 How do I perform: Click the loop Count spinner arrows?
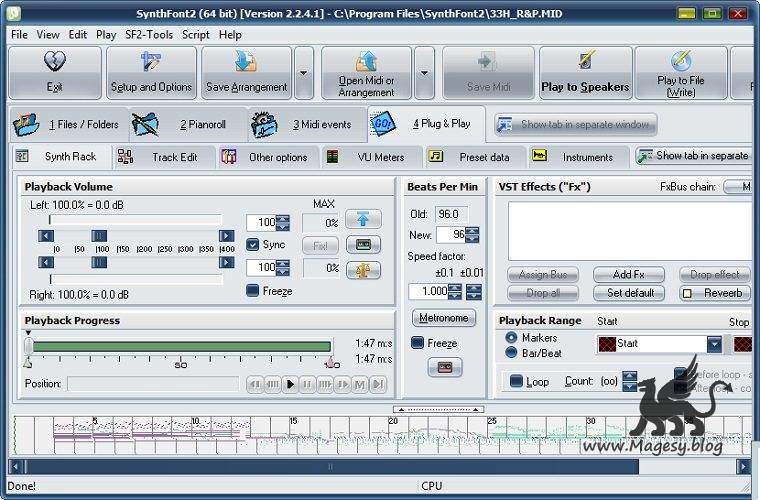tap(630, 381)
